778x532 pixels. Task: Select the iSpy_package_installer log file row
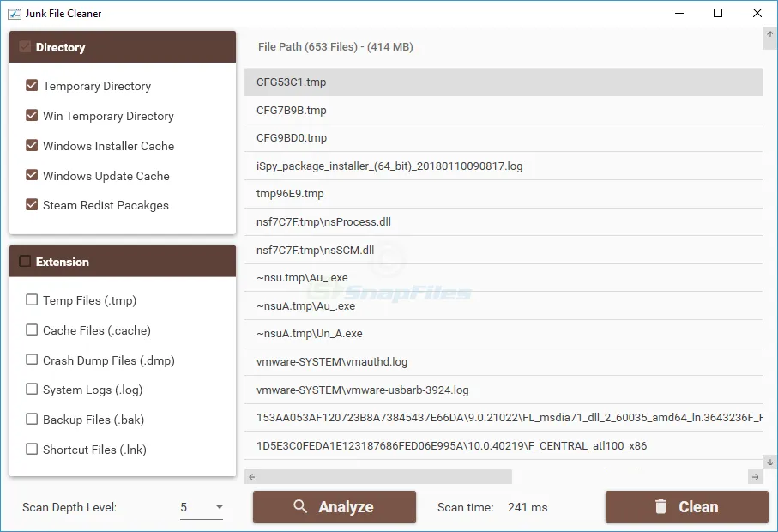coord(504,166)
